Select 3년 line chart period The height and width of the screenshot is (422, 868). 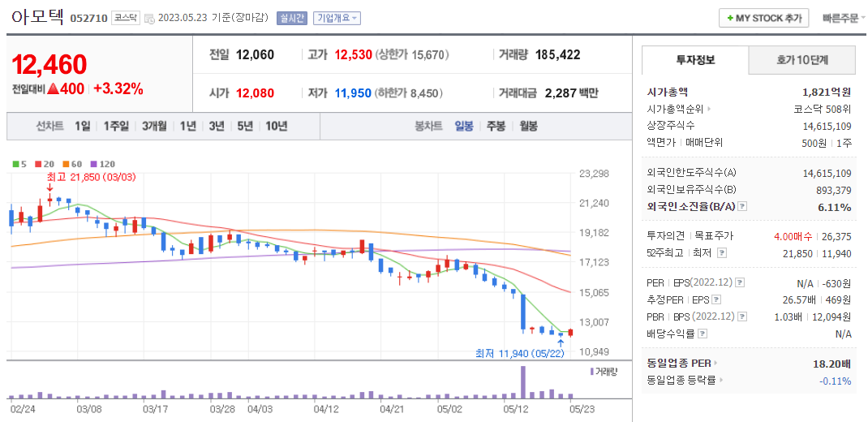coord(217,127)
